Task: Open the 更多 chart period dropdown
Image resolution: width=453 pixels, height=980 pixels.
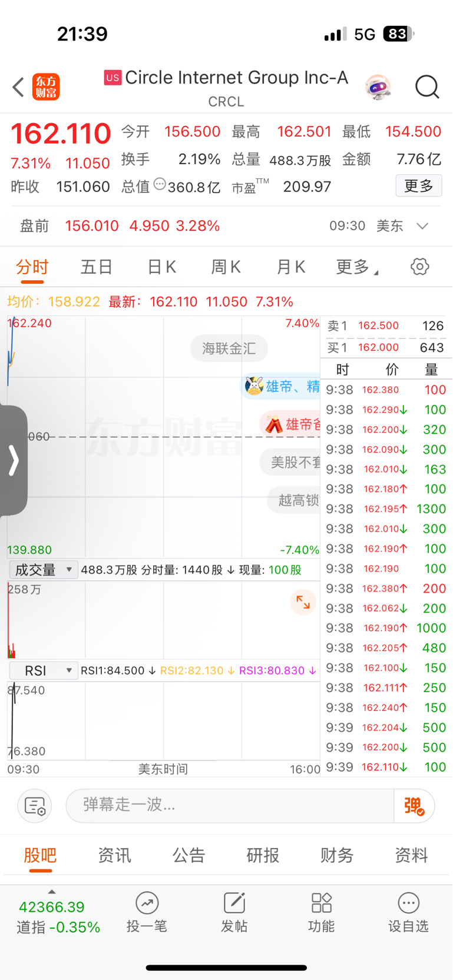Action: pos(356,267)
